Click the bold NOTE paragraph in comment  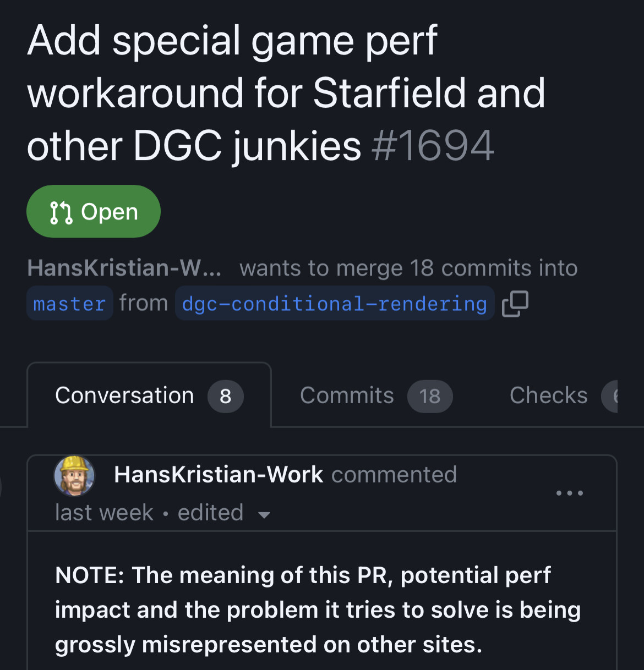tap(318, 609)
